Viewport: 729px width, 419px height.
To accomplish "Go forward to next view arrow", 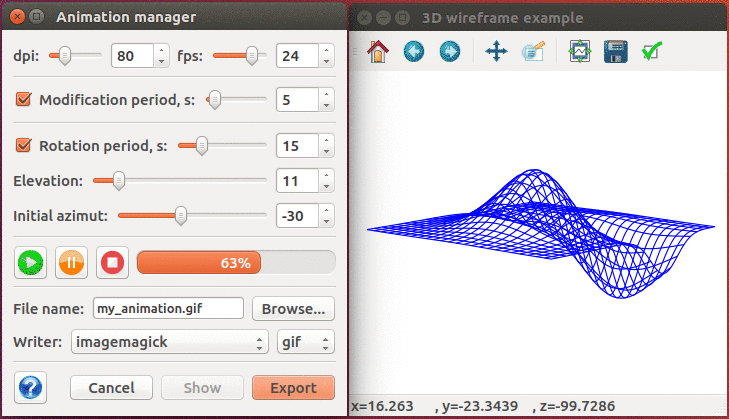I will tap(450, 51).
